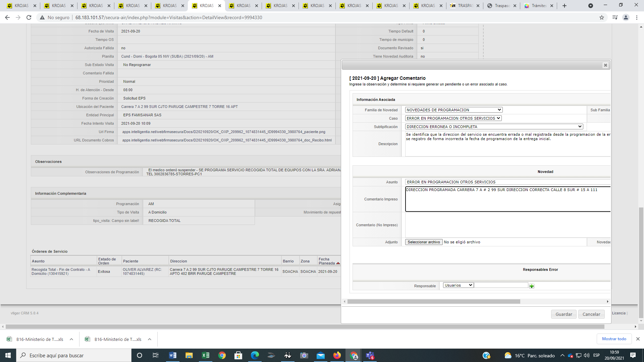Click Mostrar todo downloads button
Screen dimensions: 644x362
tap(614, 339)
